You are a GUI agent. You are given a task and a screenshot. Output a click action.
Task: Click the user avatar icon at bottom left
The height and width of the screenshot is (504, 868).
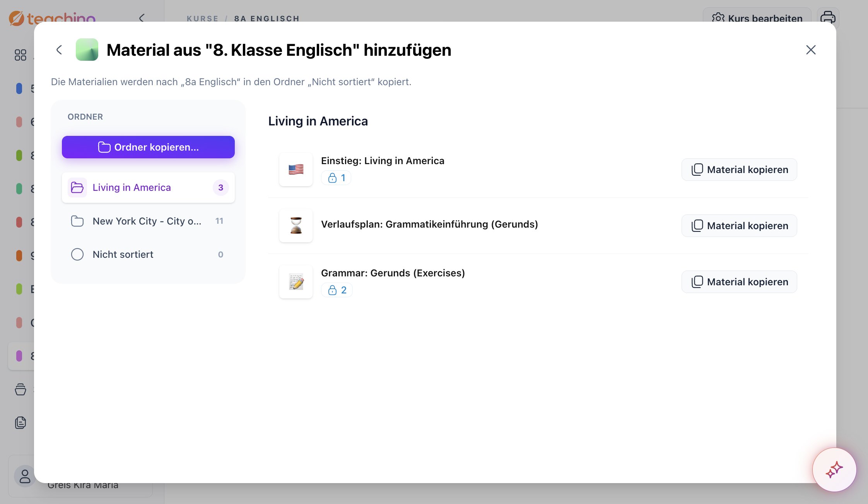click(25, 476)
